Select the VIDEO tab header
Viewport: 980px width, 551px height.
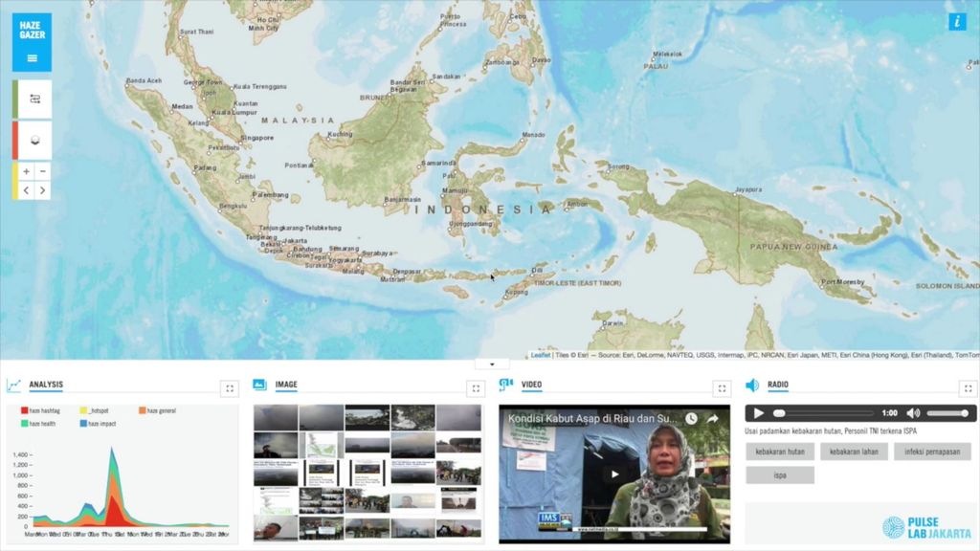(x=531, y=385)
